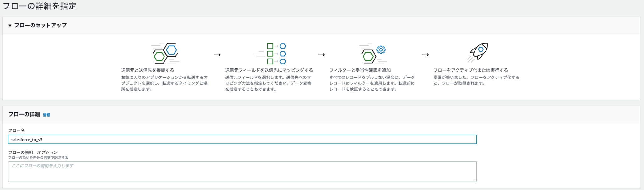Image resolution: width=644 pixels, height=190 pixels.
Task: Click the フローをアクティブ化または実行する step title
Action: 471,70
